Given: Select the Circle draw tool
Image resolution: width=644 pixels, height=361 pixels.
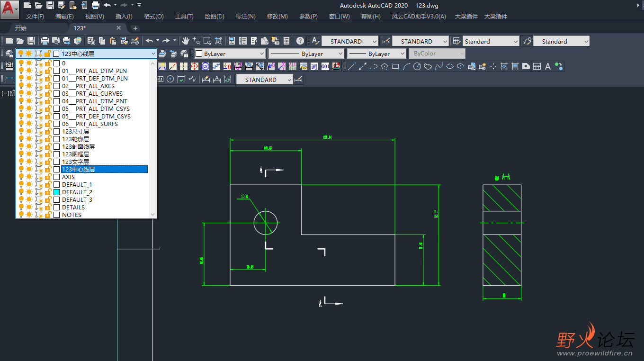Looking at the screenshot, I should click(417, 66).
